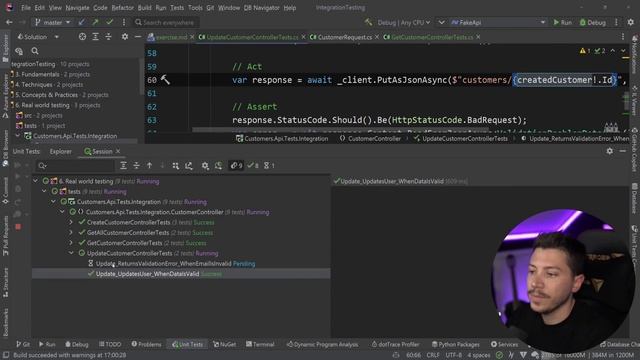Click the Git push arrow icon
Image resolution: width=640 pixels, height=360 pixels.
pos(96,22)
